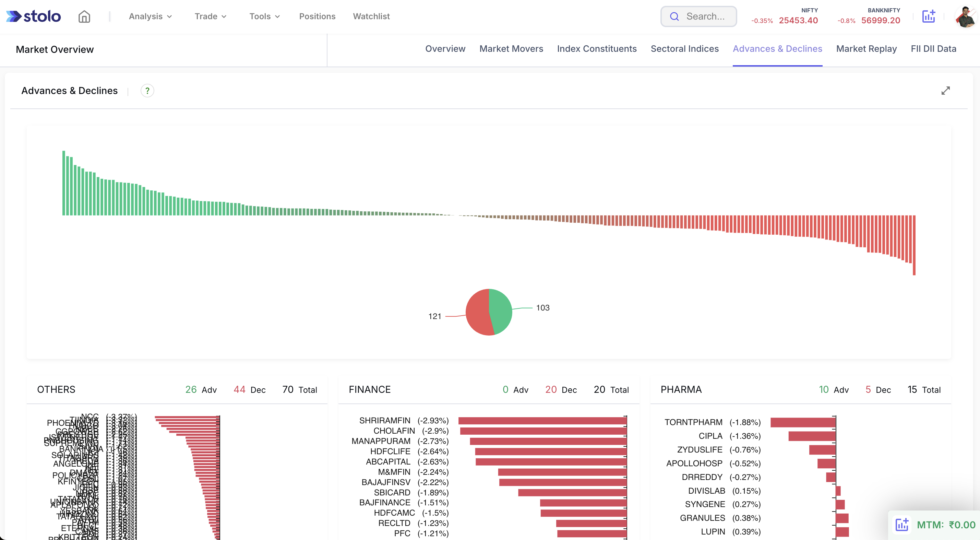Click the 103 advances pie label
Image resolution: width=980 pixels, height=540 pixels.
pyautogui.click(x=542, y=307)
